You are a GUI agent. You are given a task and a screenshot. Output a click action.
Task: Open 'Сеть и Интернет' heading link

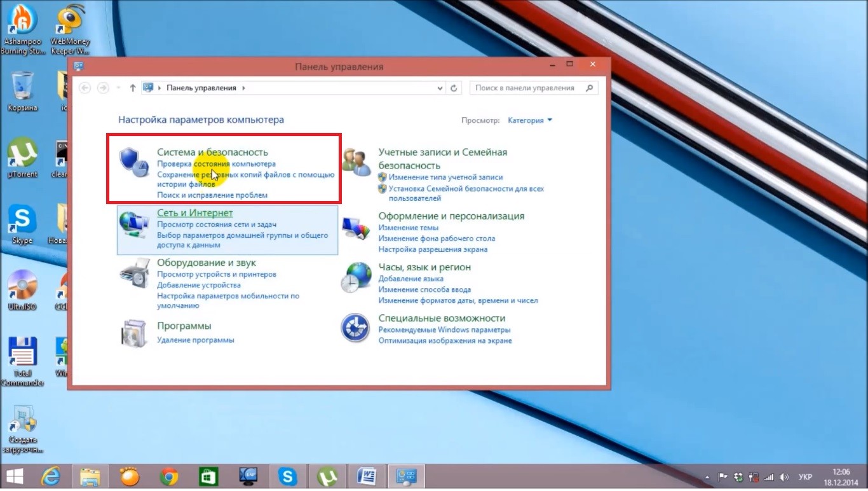(x=195, y=213)
